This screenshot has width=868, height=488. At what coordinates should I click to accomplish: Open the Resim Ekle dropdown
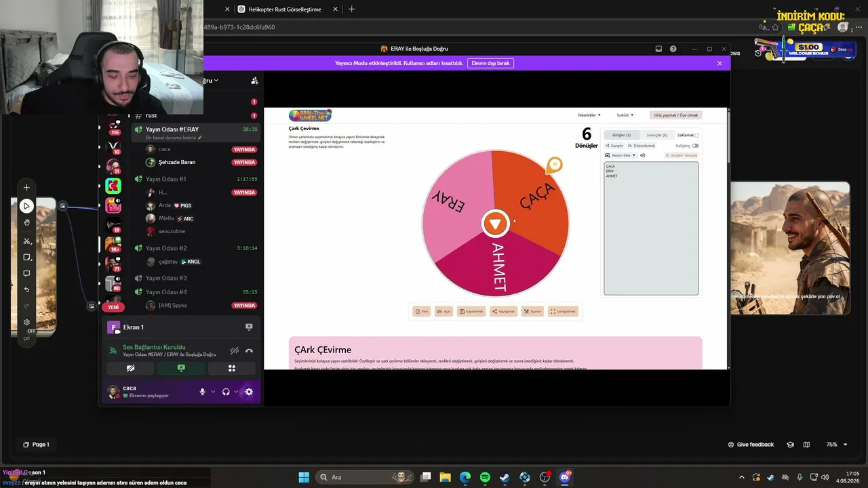tap(620, 155)
